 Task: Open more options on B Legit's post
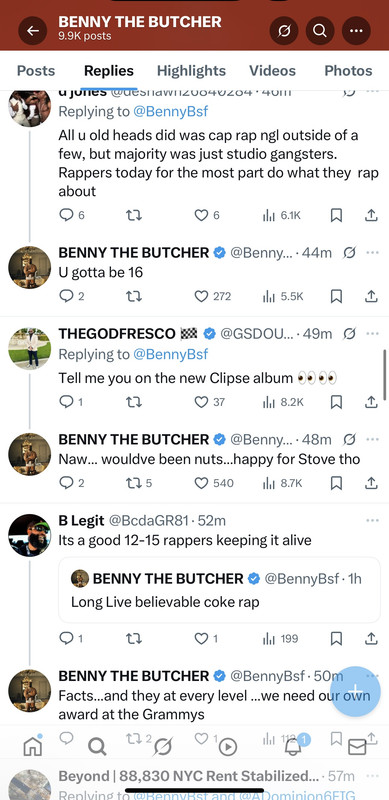click(x=372, y=520)
